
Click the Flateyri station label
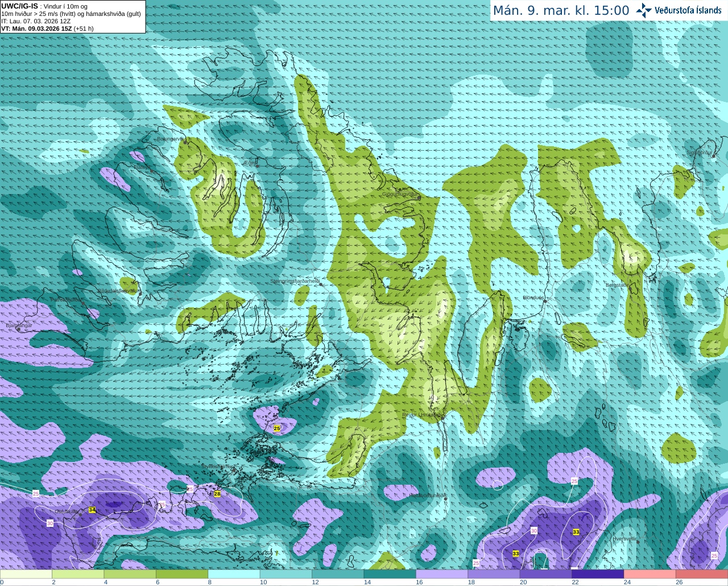pos(142,167)
